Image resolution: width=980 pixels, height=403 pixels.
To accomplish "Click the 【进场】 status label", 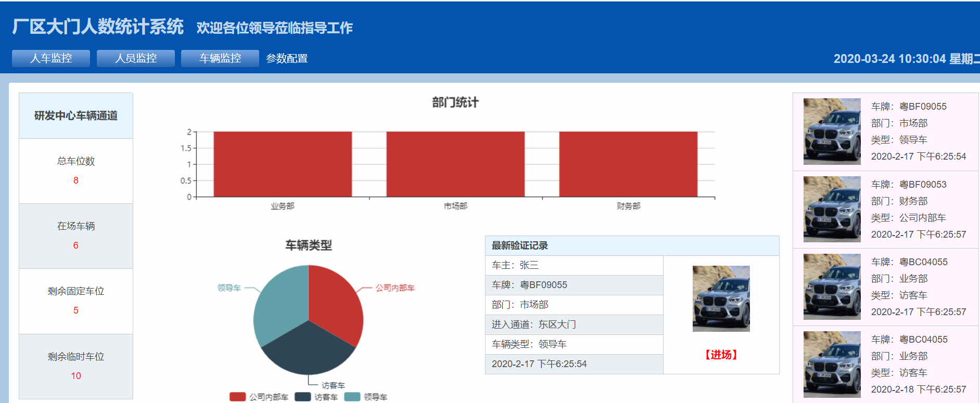I will coord(721,355).
